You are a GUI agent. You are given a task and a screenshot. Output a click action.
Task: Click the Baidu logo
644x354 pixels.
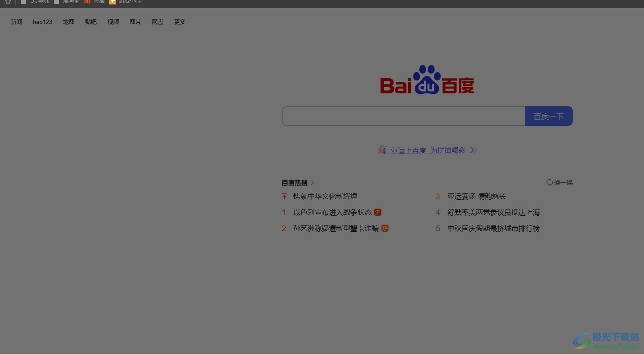pos(427,80)
